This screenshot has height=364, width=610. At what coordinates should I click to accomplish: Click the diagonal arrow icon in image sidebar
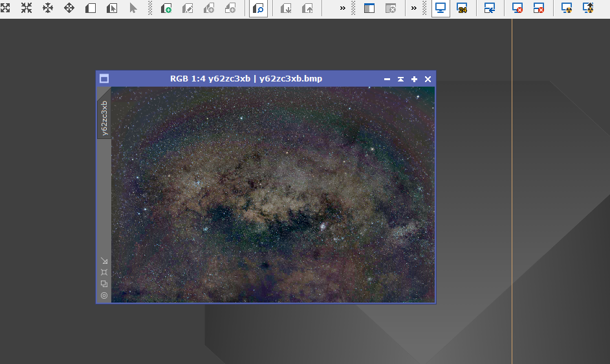coord(104,261)
